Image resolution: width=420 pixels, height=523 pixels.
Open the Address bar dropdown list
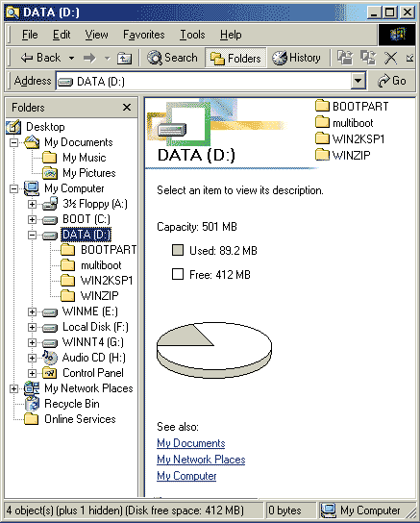[x=358, y=81]
